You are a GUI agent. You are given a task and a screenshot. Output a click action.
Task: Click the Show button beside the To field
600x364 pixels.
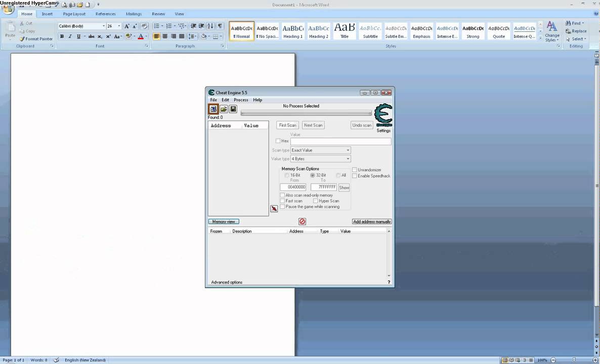tap(344, 188)
